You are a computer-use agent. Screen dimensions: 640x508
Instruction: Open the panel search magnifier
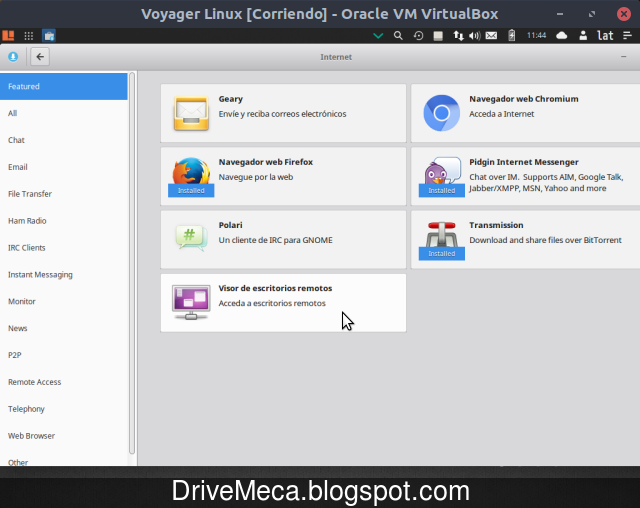pyautogui.click(x=398, y=36)
